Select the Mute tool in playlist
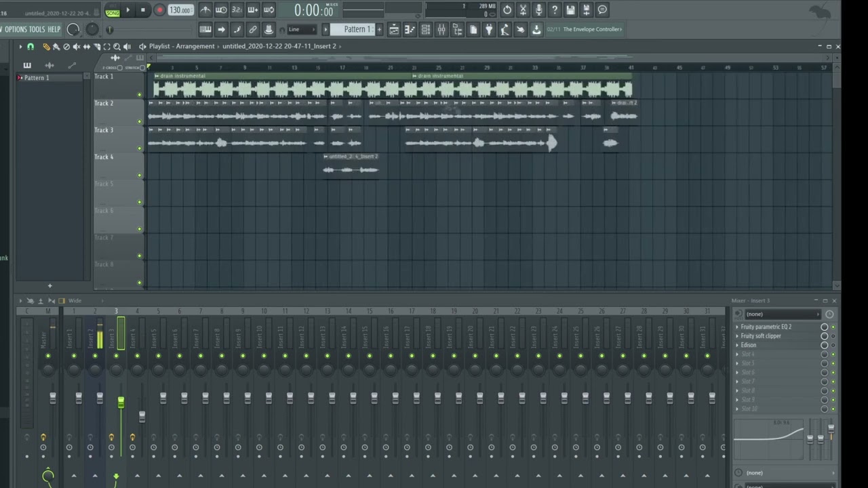Screen dimensions: 868x488 coord(76,47)
